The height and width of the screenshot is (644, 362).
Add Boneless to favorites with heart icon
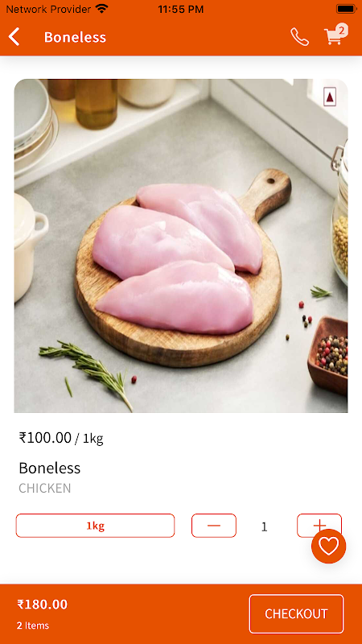pyautogui.click(x=329, y=547)
